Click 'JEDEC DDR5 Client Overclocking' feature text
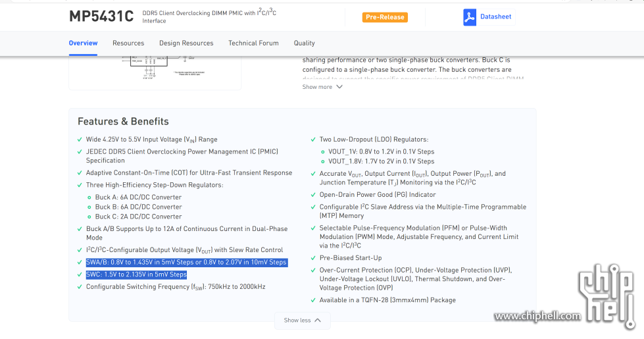 pos(182,156)
